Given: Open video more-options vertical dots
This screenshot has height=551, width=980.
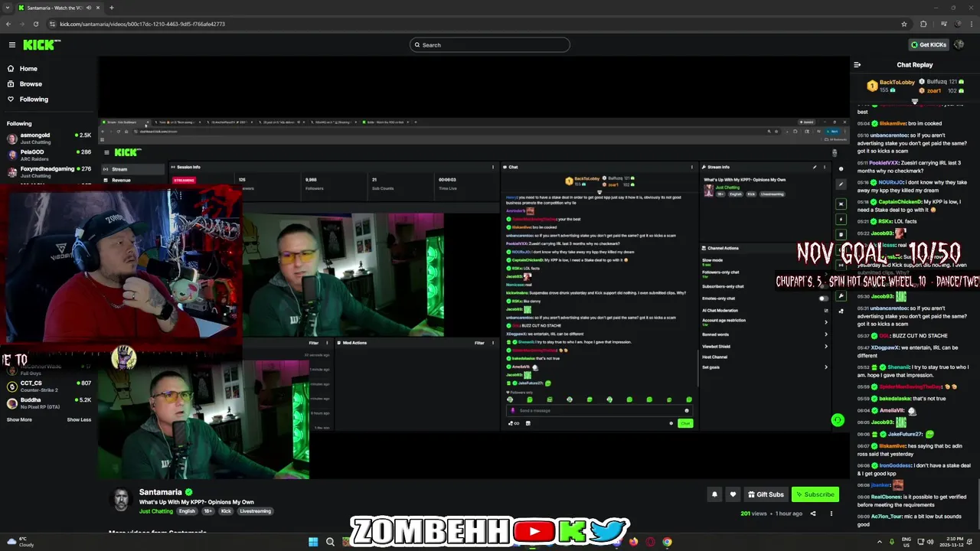Looking at the screenshot, I should click(x=831, y=514).
